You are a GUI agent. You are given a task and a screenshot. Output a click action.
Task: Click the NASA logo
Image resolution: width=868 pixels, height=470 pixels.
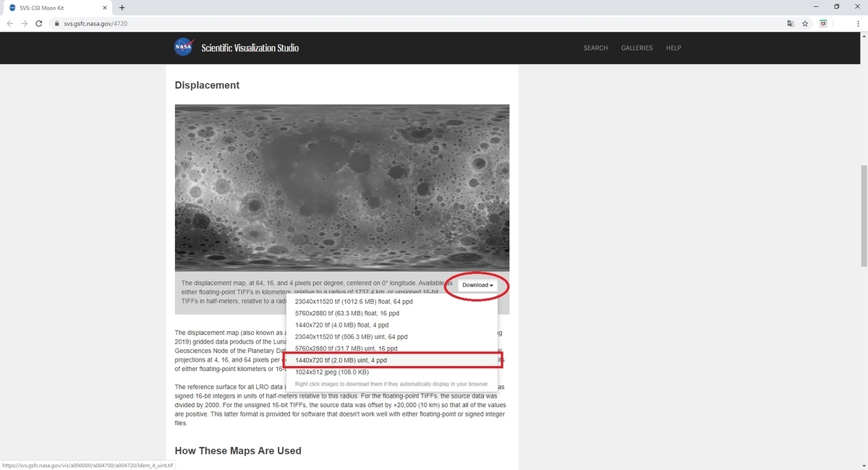point(184,48)
